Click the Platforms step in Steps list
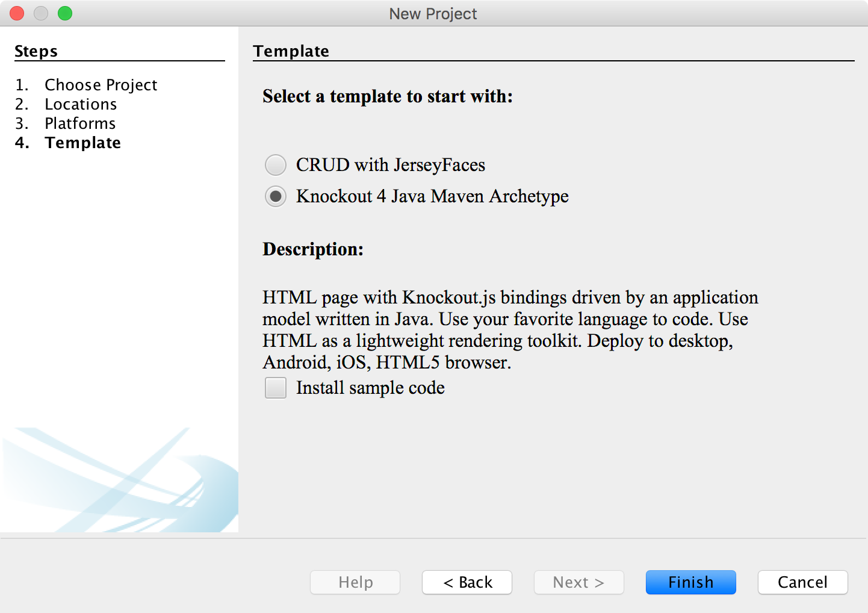The image size is (868, 613). pyautogui.click(x=80, y=123)
